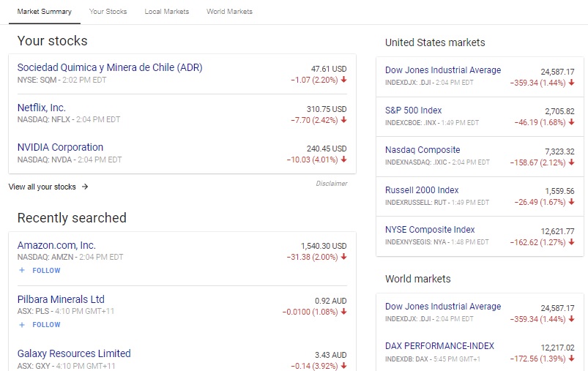Click the United States markets heading
The width and height of the screenshot is (588, 371).
435,42
